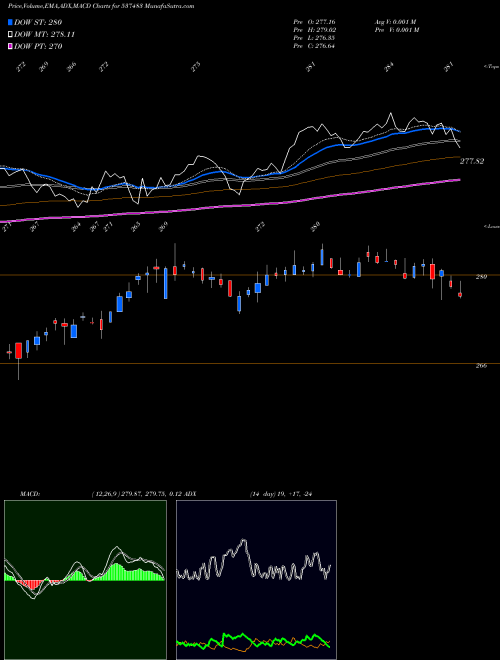Click the 277.52 price label on EMA chart
This screenshot has height=660, width=500.
[472, 161]
